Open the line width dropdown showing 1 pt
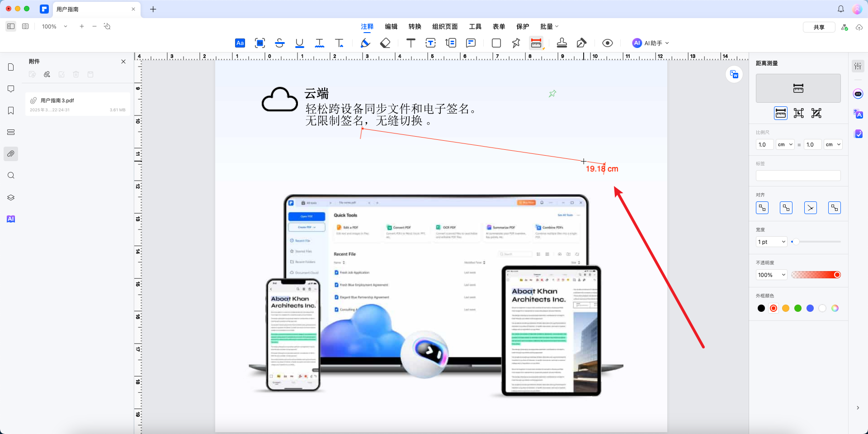Viewport: 868px width, 434px height. (771, 242)
